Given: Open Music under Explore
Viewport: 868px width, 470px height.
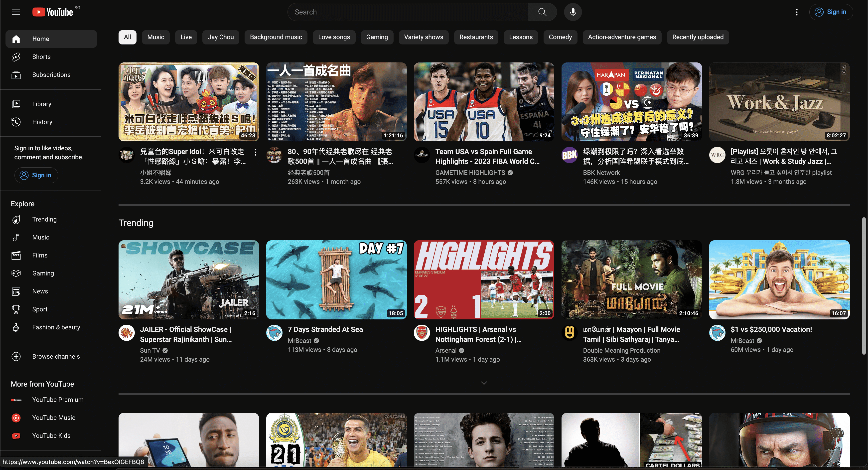Looking at the screenshot, I should [x=51, y=237].
